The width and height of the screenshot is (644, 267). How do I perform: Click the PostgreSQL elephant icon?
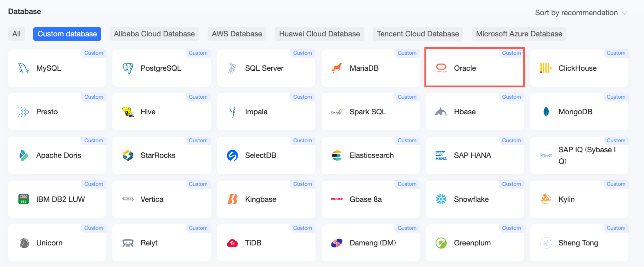(128, 68)
